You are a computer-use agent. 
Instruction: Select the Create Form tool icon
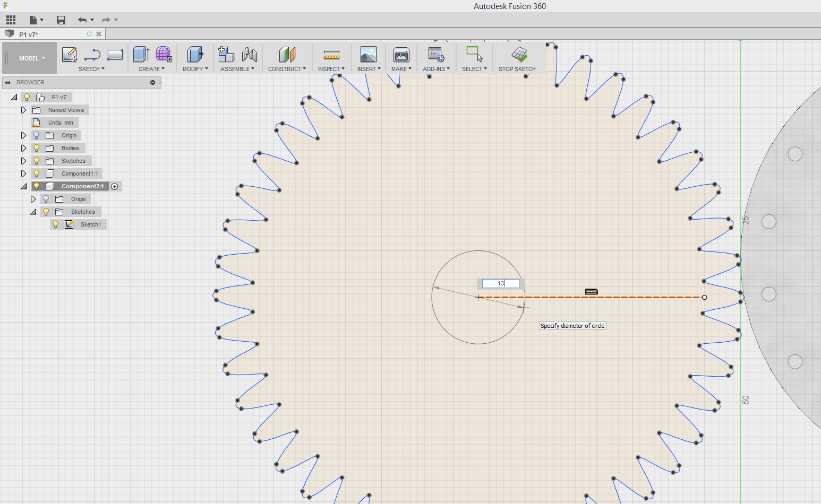click(x=164, y=54)
